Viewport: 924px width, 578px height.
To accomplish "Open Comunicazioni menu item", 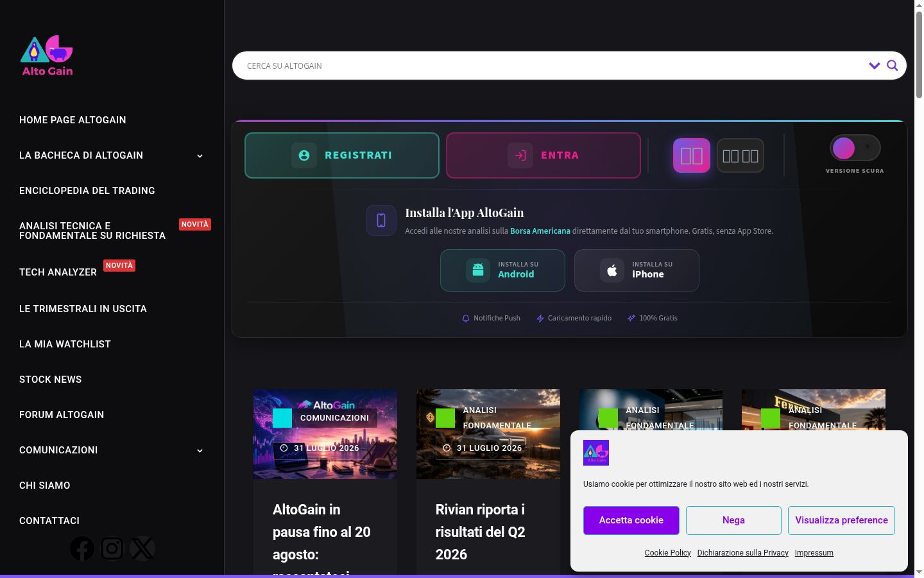I will pos(58,450).
